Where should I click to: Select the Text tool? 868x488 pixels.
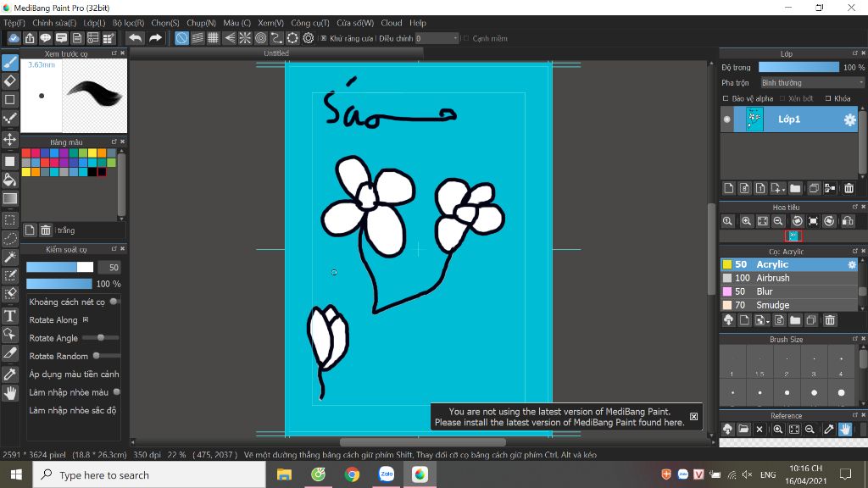coord(10,316)
